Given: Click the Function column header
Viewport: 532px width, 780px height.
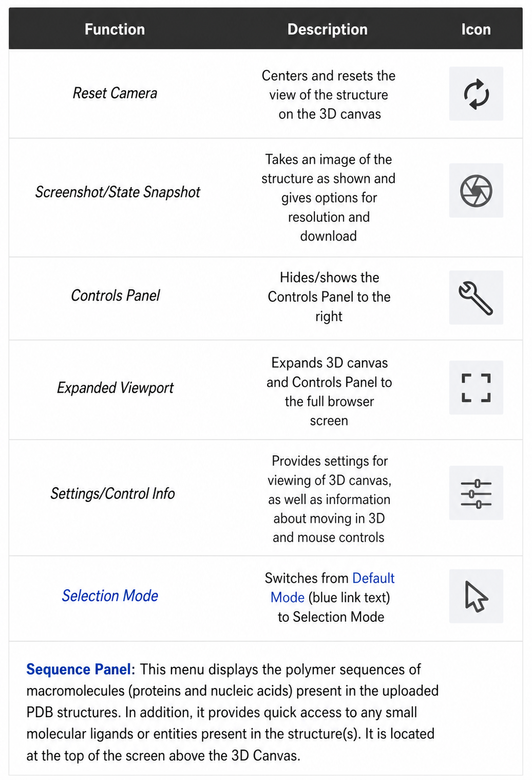Looking at the screenshot, I should click(x=115, y=29).
